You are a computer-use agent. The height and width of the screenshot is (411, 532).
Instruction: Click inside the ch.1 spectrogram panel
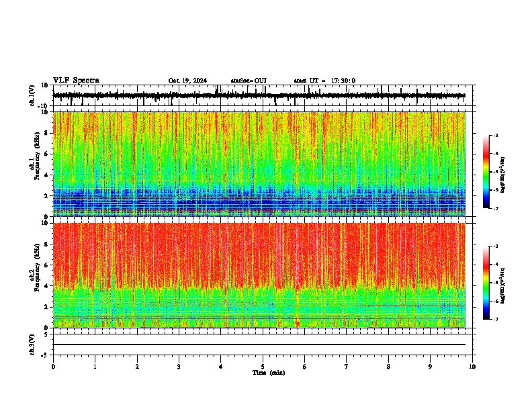[x=259, y=164]
